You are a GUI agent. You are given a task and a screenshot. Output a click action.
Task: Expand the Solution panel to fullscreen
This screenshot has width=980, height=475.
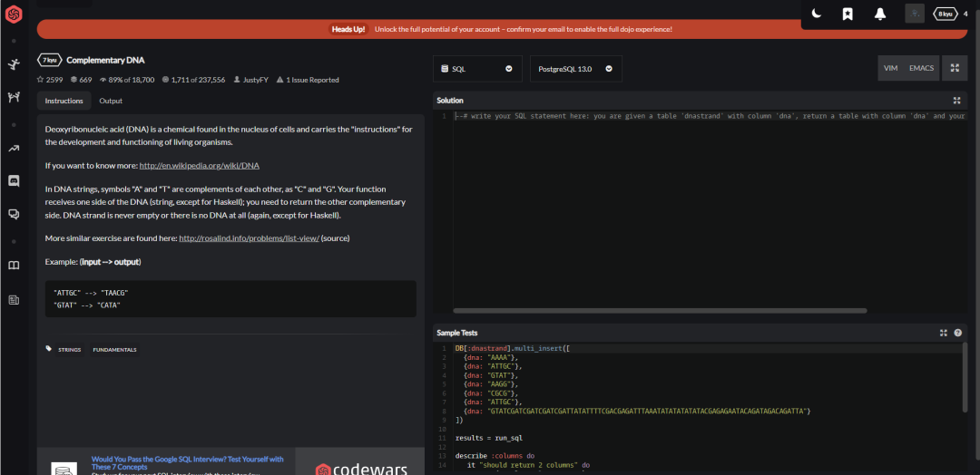pos(956,101)
